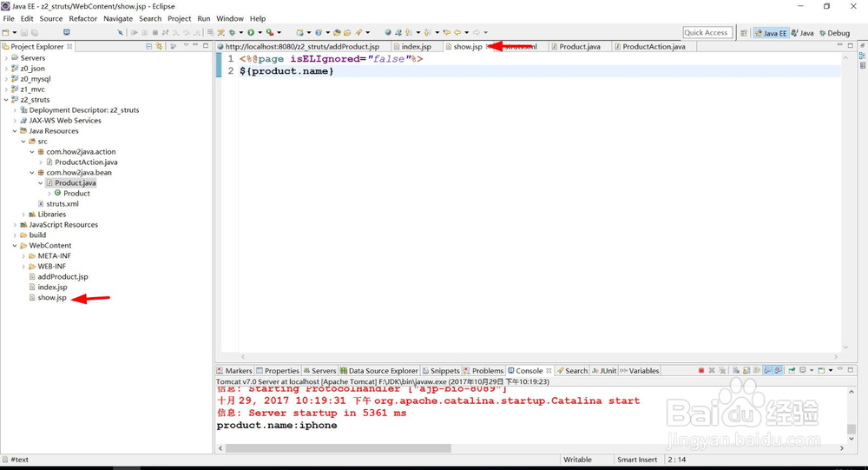Click the New file toolbar icon
This screenshot has height=470, width=868.
coord(5,32)
